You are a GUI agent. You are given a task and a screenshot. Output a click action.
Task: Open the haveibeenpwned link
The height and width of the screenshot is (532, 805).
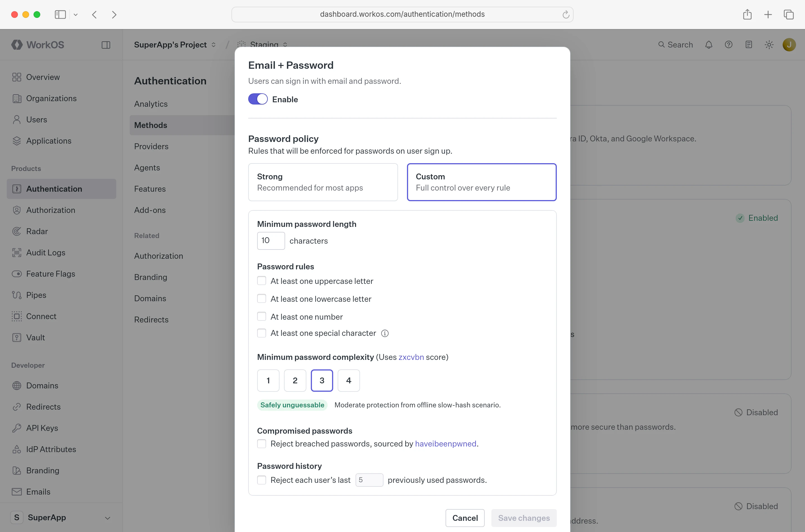coord(446,444)
